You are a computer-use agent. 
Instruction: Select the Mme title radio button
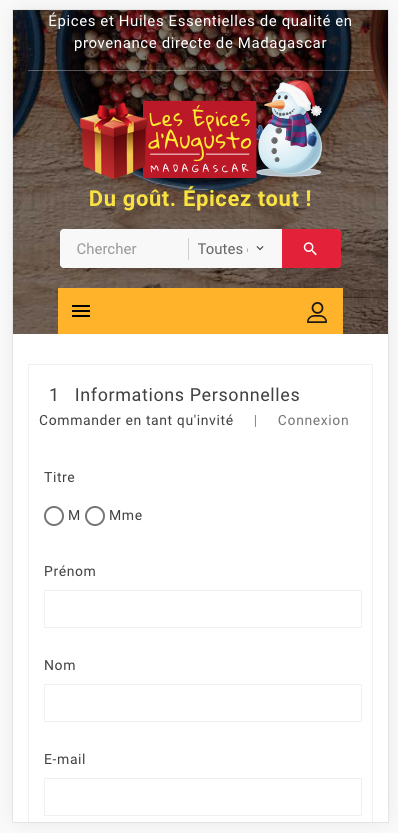pyautogui.click(x=95, y=516)
